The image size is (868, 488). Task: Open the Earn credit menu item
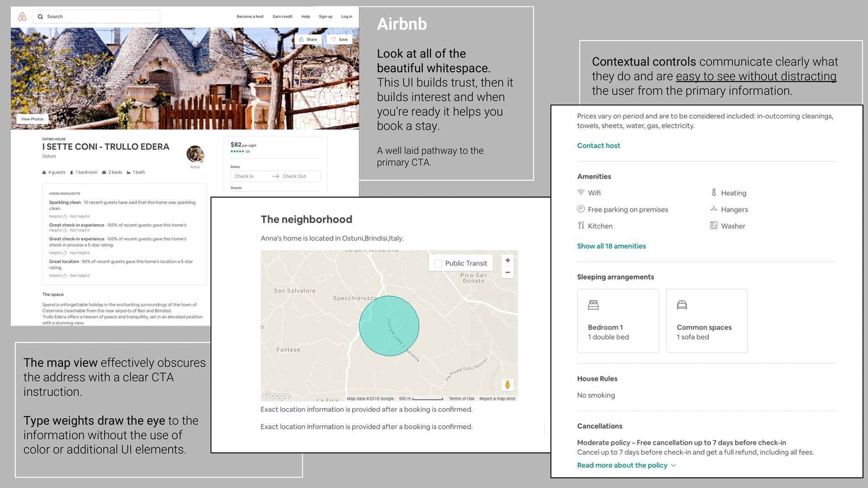(x=283, y=17)
